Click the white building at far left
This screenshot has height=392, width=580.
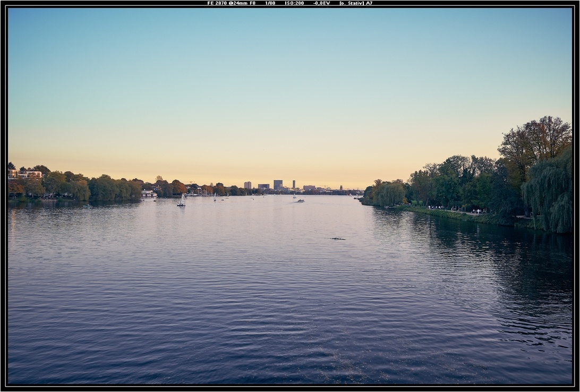(24, 174)
